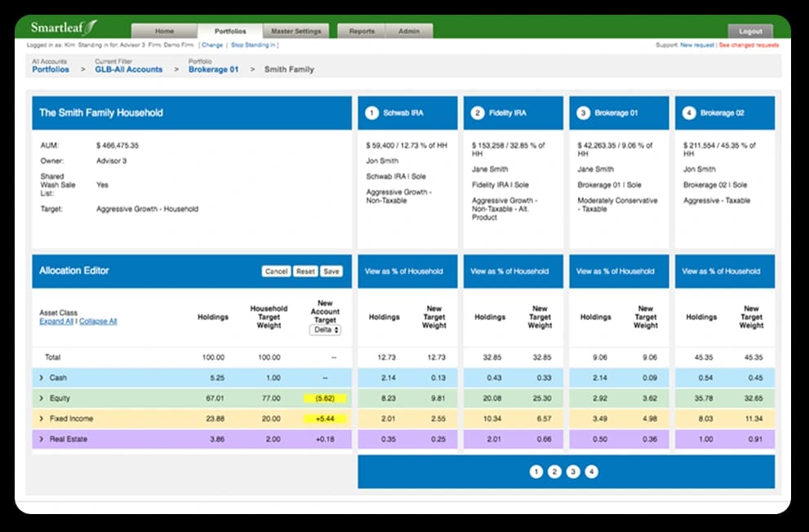Go to page 3 in bottom pager
This screenshot has width=809, height=532.
tap(573, 472)
